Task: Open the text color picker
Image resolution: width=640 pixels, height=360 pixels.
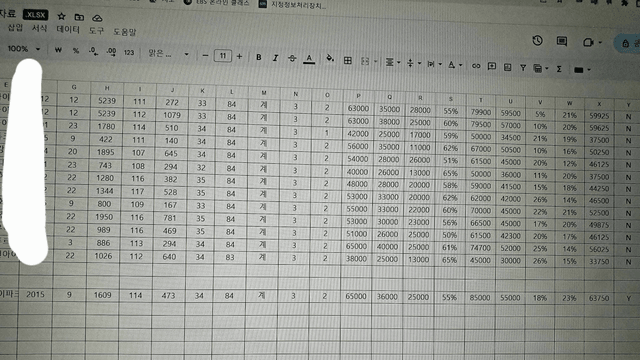Action: pos(309,59)
